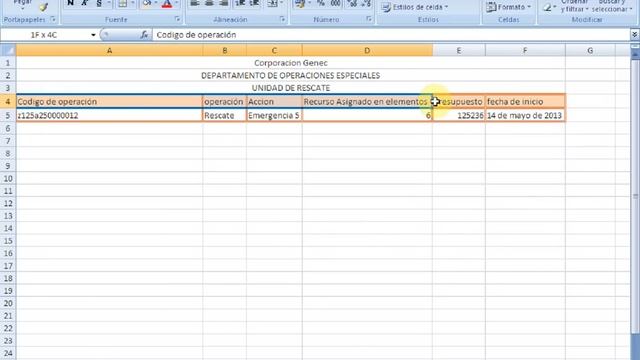Toggle underline (S) formatting
Viewport: 640px width, 360px height.
pyautogui.click(x=99, y=4)
